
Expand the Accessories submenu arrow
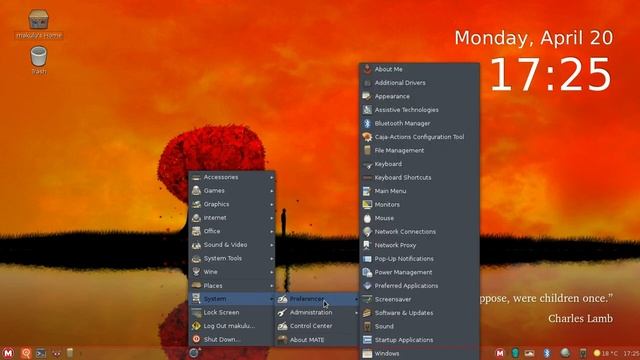271,178
